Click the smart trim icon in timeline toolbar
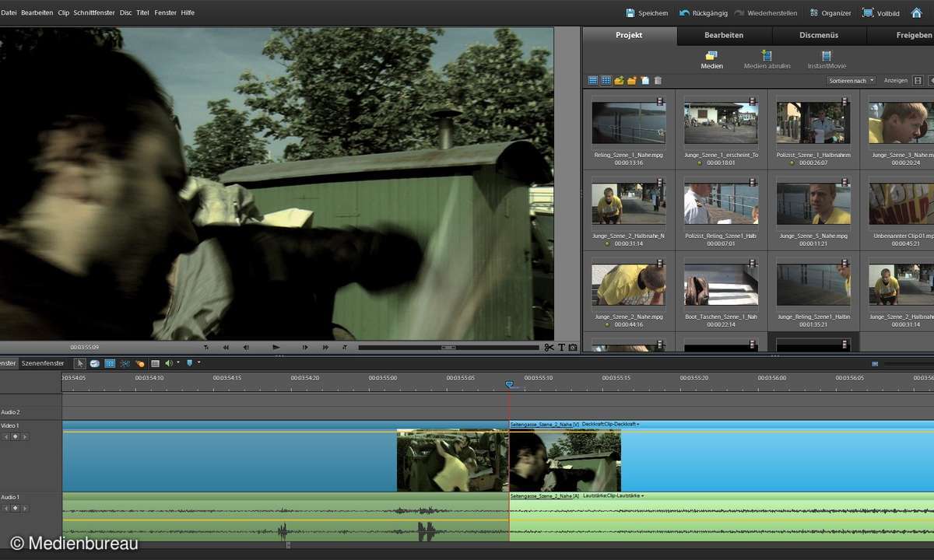Viewport: 934px width, 560px height. pyautogui.click(x=125, y=363)
